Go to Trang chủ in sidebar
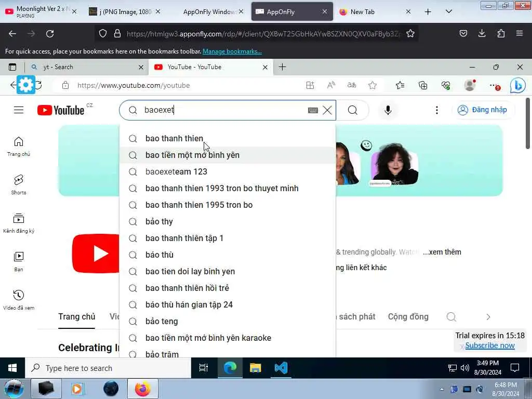This screenshot has width=532, height=399. point(19,147)
